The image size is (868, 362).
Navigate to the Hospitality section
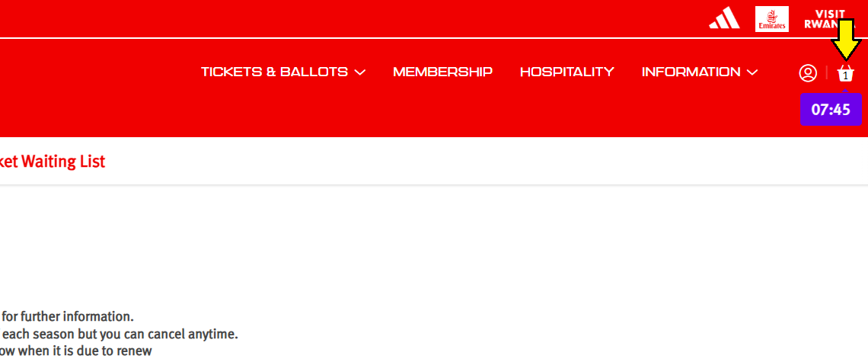pos(566,72)
